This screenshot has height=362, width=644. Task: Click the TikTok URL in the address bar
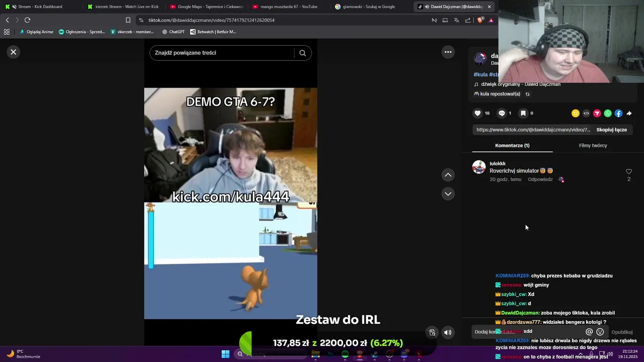pyautogui.click(x=211, y=20)
